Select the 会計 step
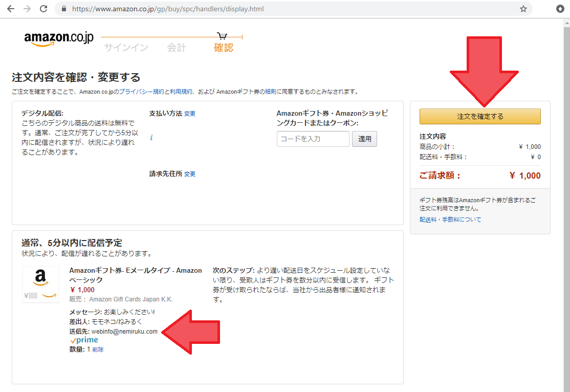The width and height of the screenshot is (570, 392). [177, 47]
